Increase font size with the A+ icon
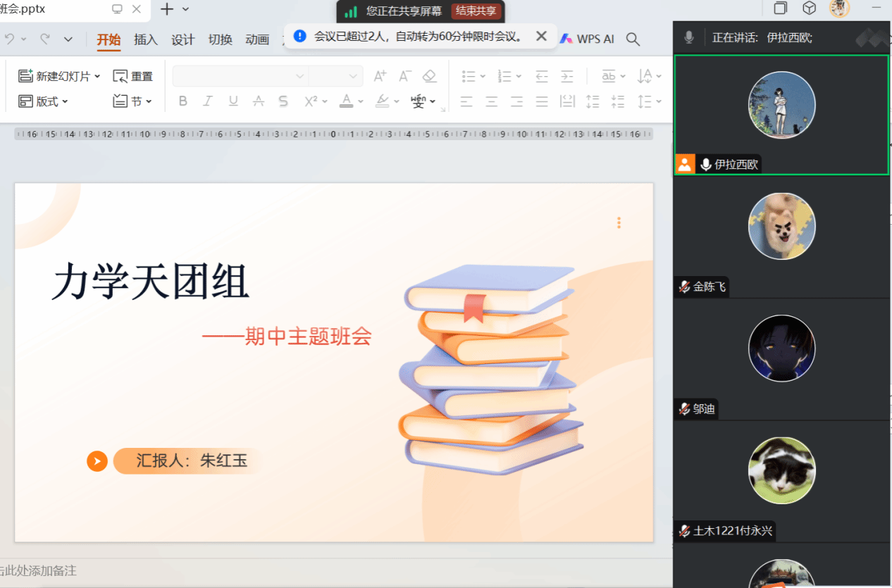This screenshot has height=588, width=892. click(380, 76)
